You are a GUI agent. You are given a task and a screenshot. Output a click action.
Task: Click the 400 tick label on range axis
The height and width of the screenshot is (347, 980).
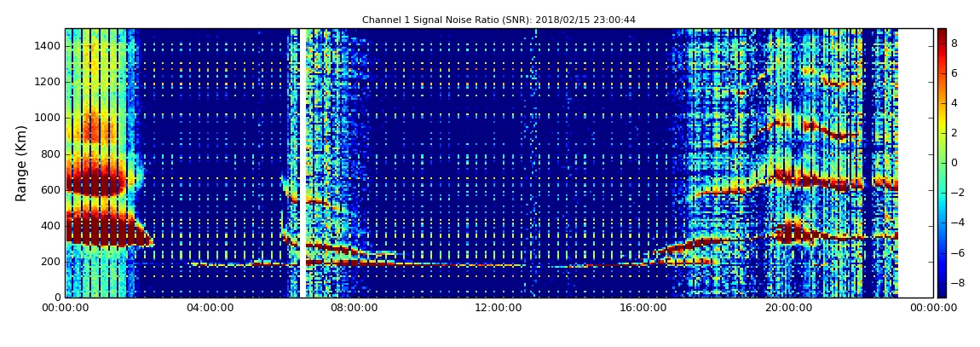(52, 226)
